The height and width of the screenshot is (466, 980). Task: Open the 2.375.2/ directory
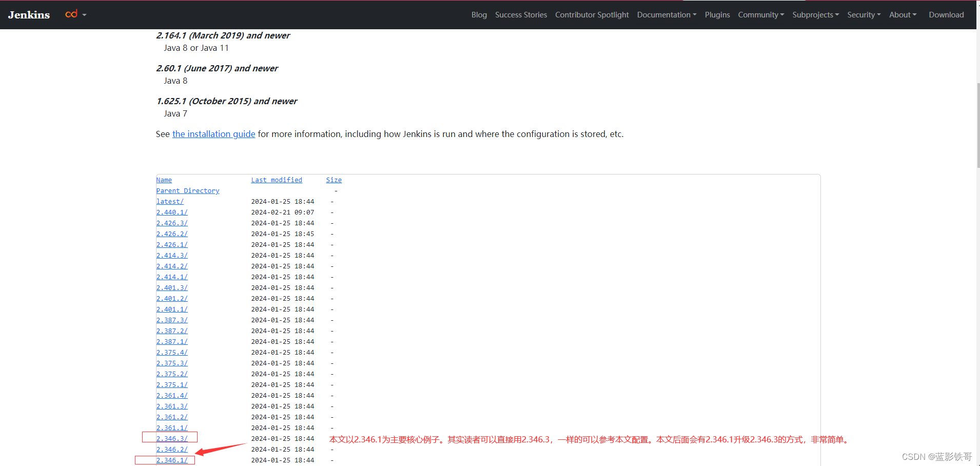point(172,374)
